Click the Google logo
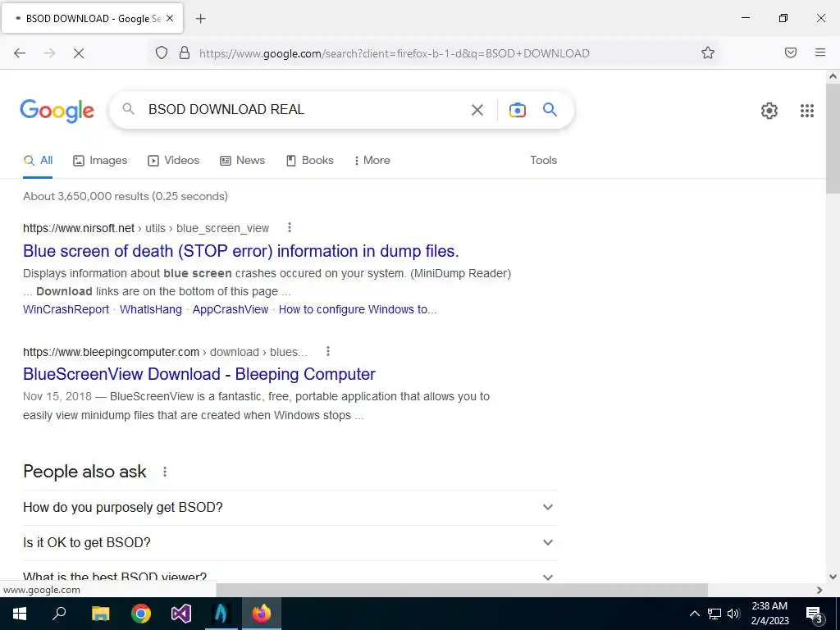840x630 pixels. [57, 111]
